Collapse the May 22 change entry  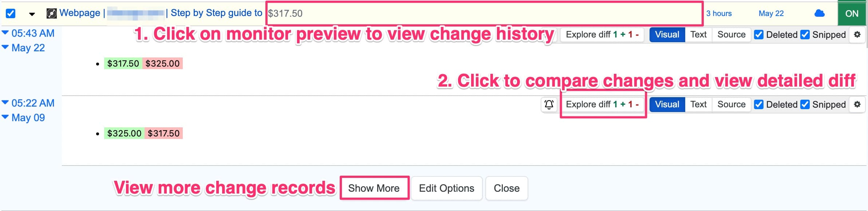tap(6, 47)
